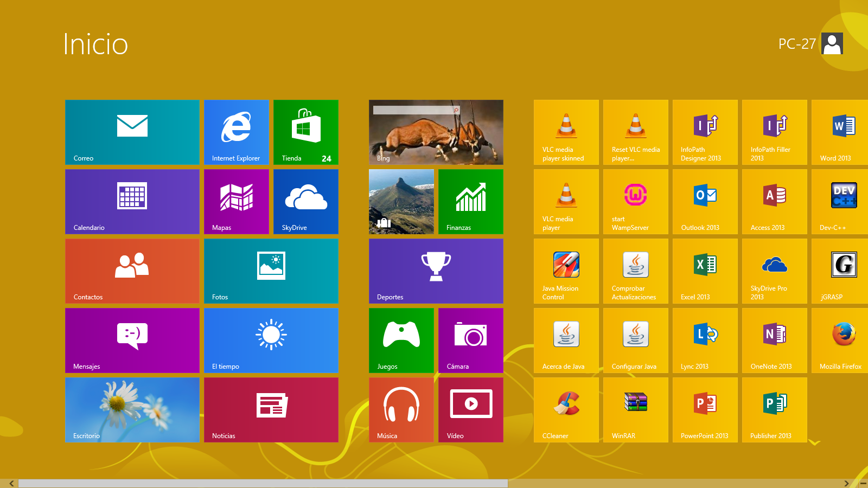This screenshot has width=868, height=488.
Task: Launch InfoPath Filler 2013
Action: pos(775,132)
